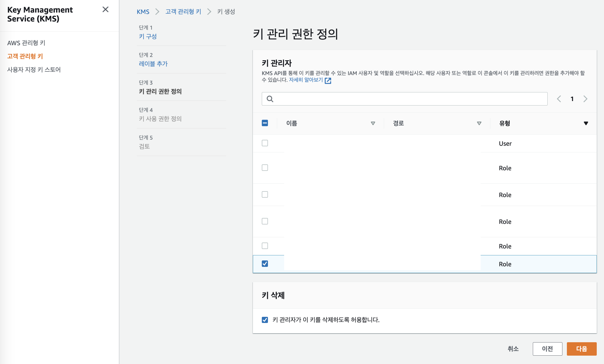
Task: Click 취소 to cancel key creation
Action: coord(513,349)
